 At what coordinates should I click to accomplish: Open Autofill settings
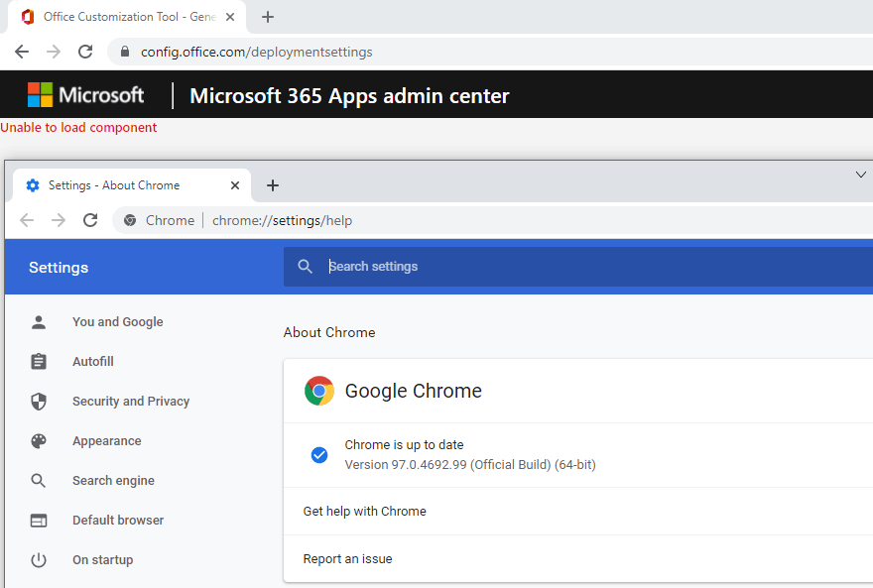tap(93, 362)
